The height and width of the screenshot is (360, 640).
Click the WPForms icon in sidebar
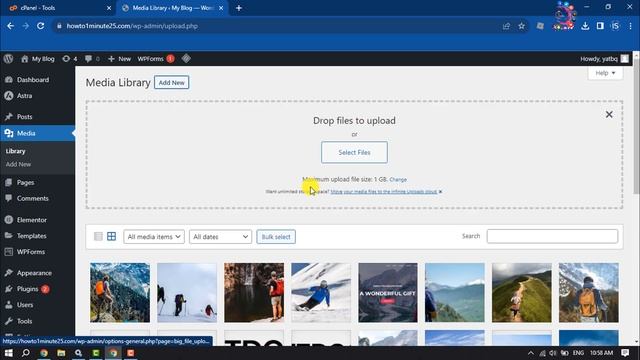[x=9, y=252]
